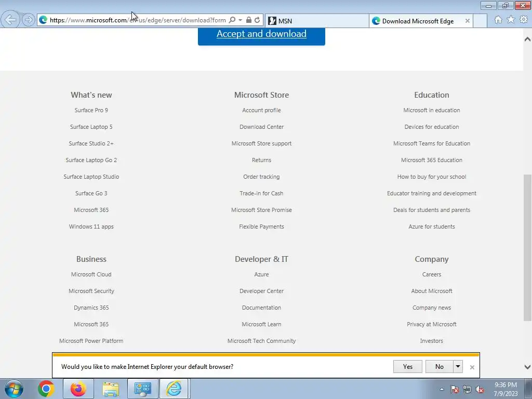Open Windows Explorer folder in taskbar
Screen dimensions: 532x399
coord(111,389)
